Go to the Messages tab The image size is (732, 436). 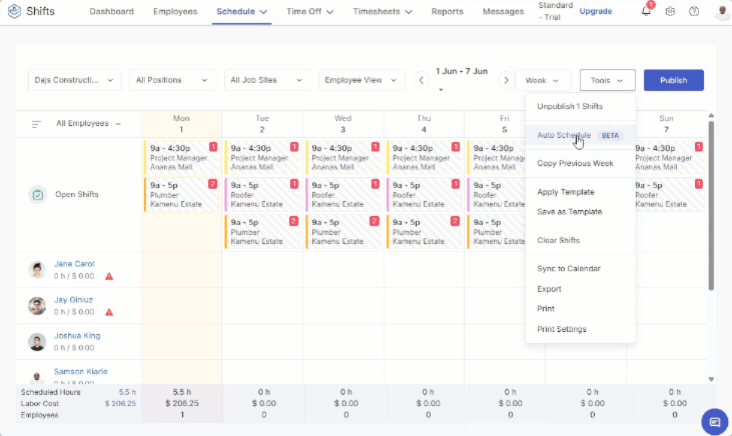tap(503, 12)
